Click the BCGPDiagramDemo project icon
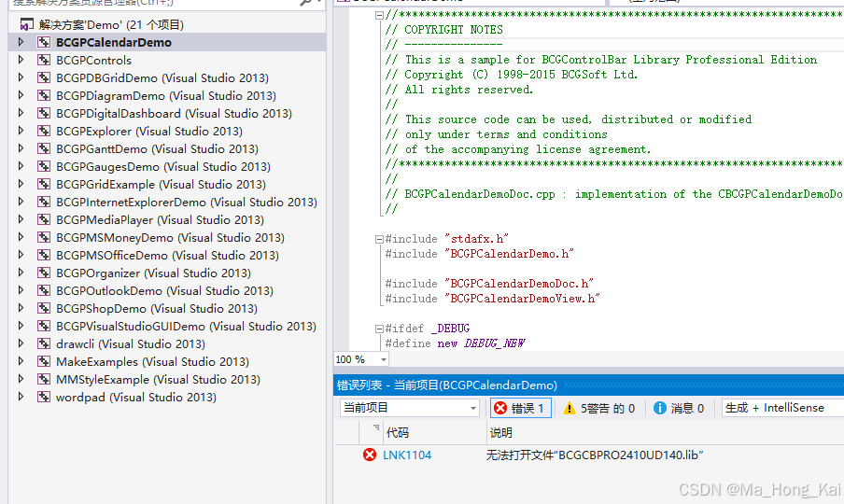The image size is (844, 504). tap(44, 95)
